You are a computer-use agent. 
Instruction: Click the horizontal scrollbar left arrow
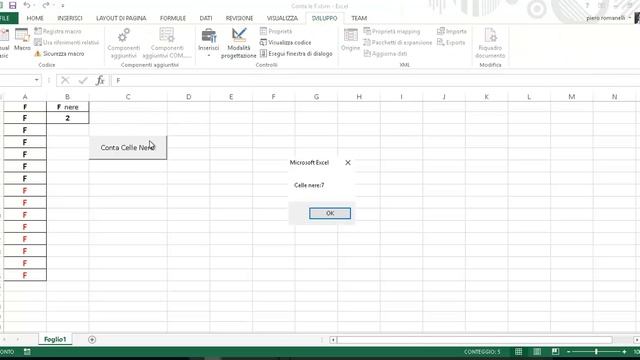tap(333, 340)
